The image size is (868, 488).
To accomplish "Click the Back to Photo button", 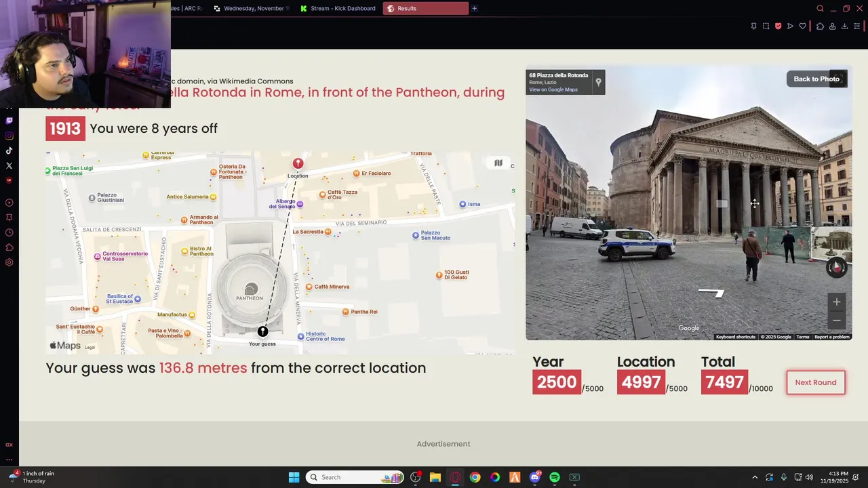I will click(816, 79).
